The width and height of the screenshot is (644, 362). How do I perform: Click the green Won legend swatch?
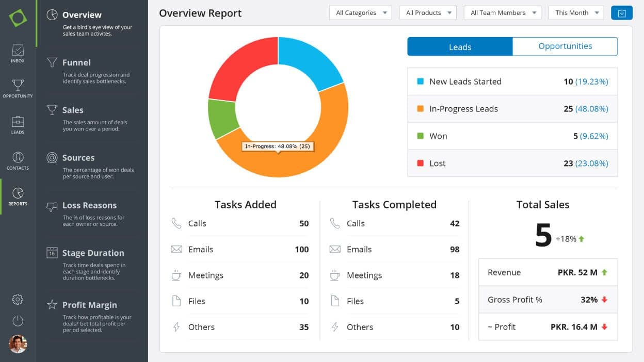click(x=420, y=136)
